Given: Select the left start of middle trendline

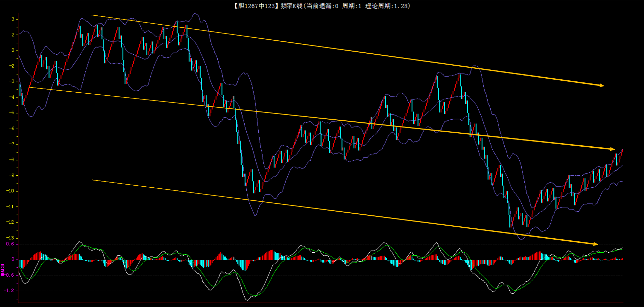Looking at the screenshot, I should click(x=29, y=87).
